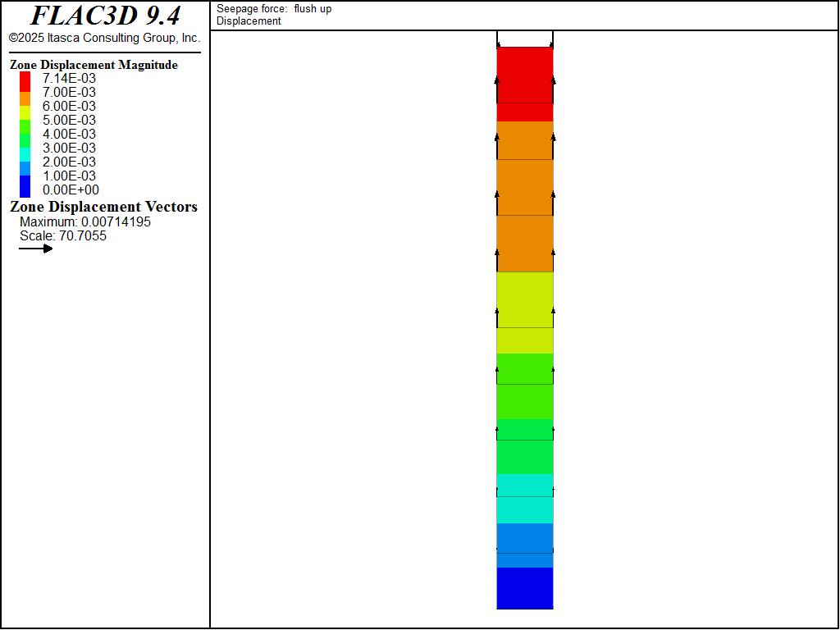Click the Maximum: 0.00714195 value label
Screen dimensions: 840x630
pos(85,222)
